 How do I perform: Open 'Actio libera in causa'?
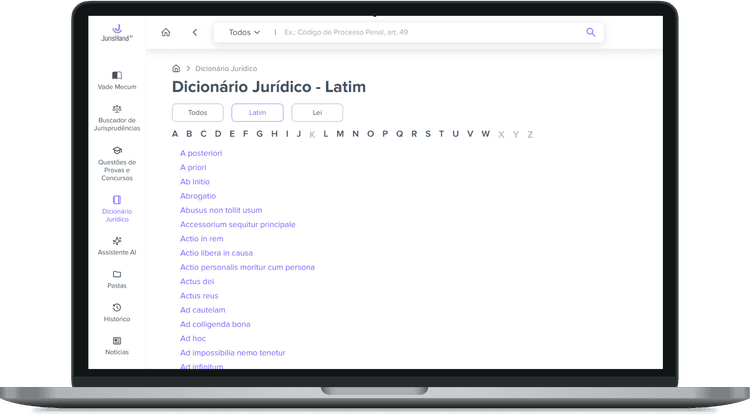coord(216,253)
